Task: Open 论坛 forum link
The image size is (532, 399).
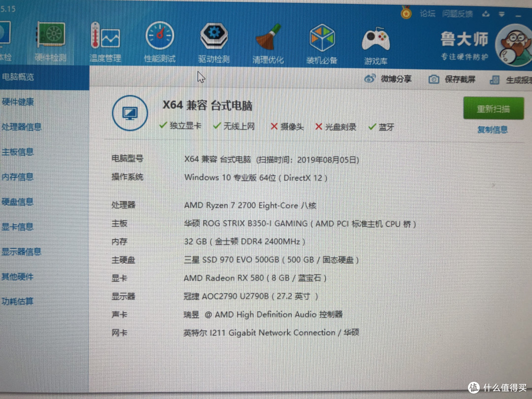Action: (427, 14)
